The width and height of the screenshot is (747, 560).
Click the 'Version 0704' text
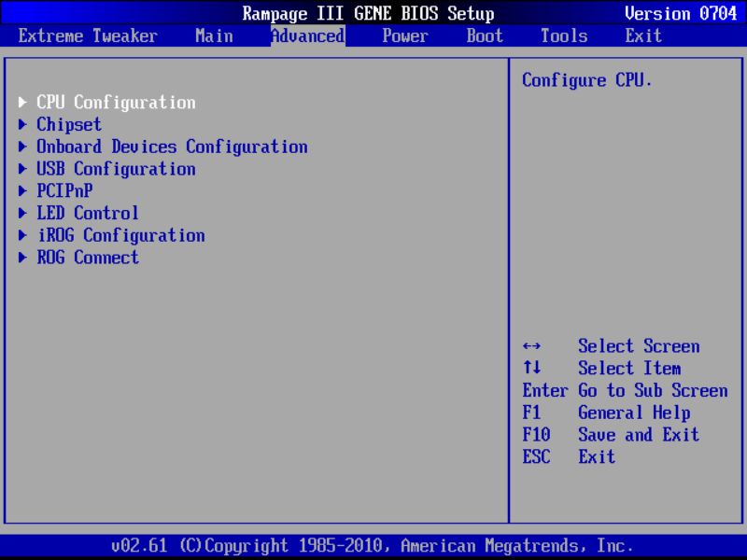(x=681, y=13)
